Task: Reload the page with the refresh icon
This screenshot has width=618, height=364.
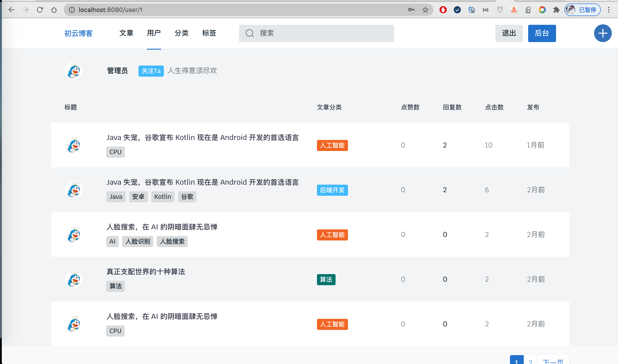Action: 40,10
